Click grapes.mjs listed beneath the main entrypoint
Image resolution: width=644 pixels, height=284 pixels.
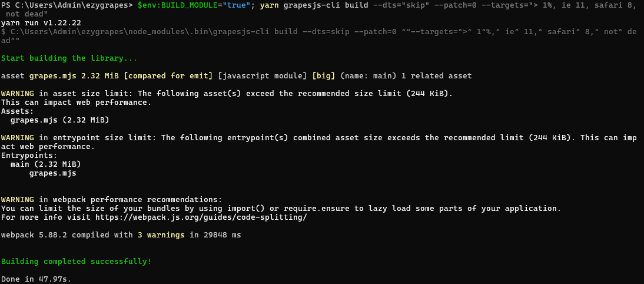point(52,173)
